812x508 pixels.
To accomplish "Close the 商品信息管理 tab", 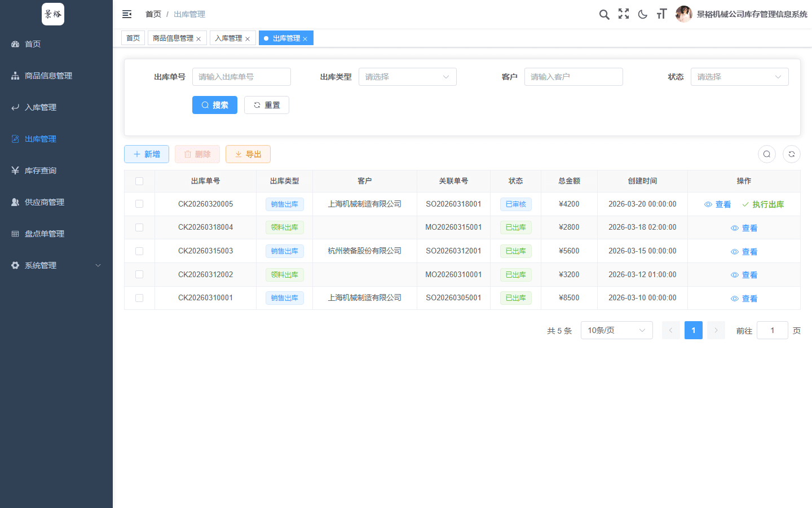I will [198, 39].
